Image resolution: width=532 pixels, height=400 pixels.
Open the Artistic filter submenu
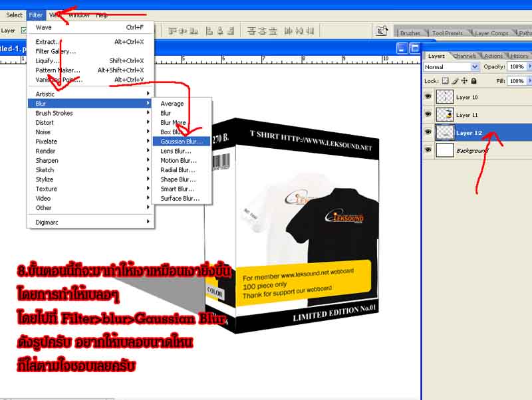pos(90,94)
